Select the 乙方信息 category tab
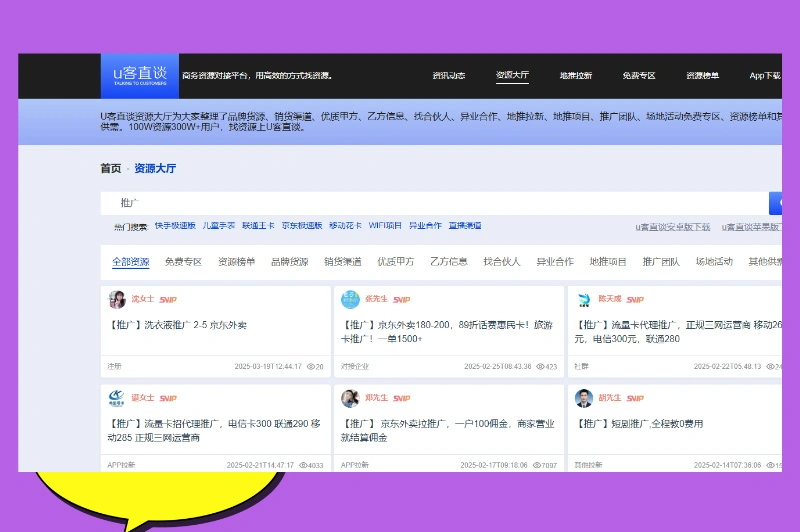The image size is (800, 532). (449, 262)
